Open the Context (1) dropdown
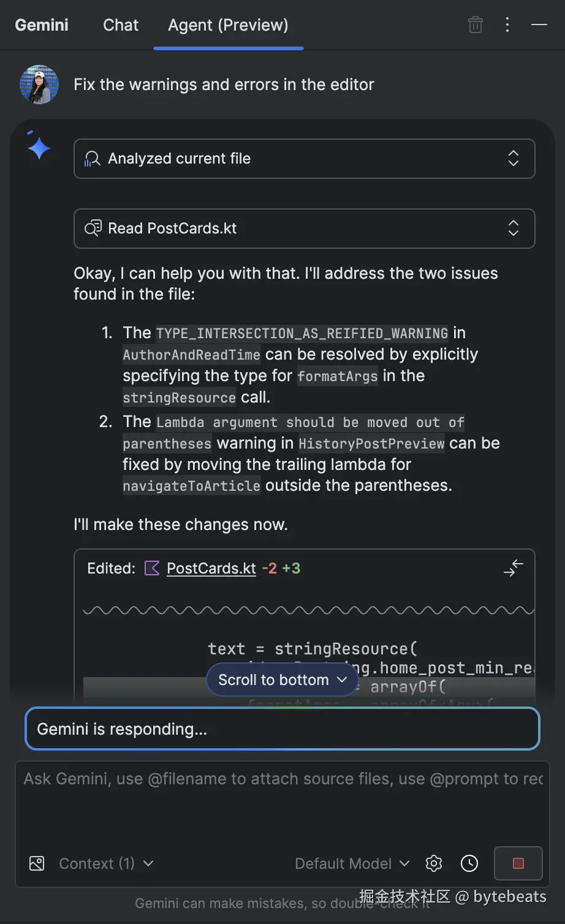Image resolution: width=565 pixels, height=924 pixels. [x=106, y=863]
